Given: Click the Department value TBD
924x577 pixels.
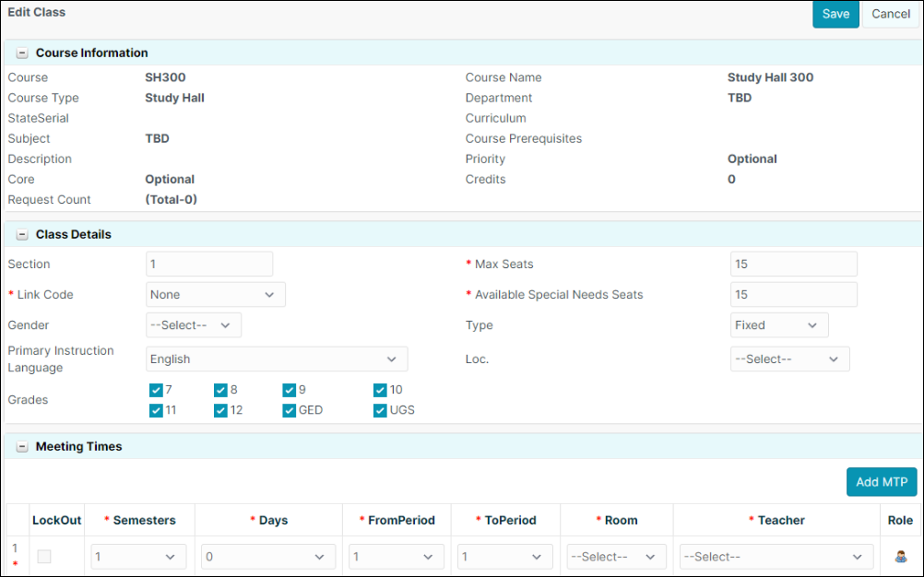Looking at the screenshot, I should tap(740, 98).
